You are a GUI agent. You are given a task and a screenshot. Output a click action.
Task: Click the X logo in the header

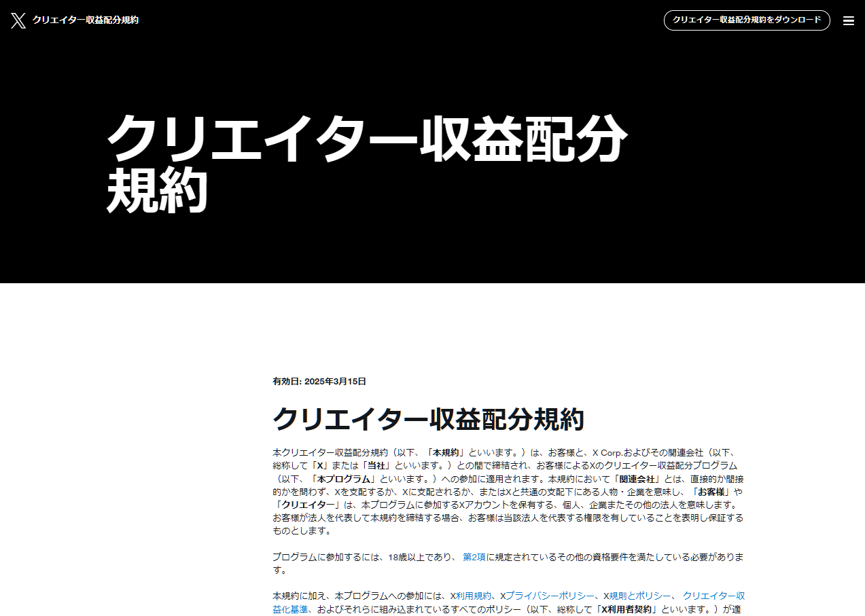[18, 20]
